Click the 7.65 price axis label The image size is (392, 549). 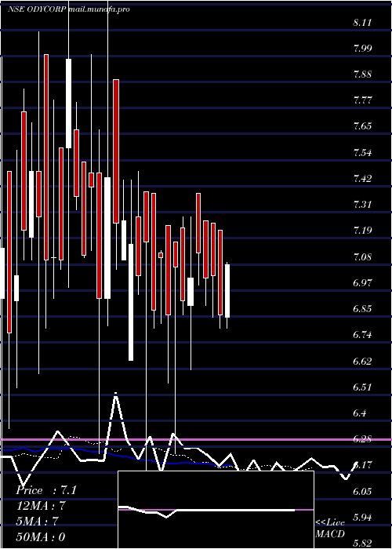click(x=362, y=126)
